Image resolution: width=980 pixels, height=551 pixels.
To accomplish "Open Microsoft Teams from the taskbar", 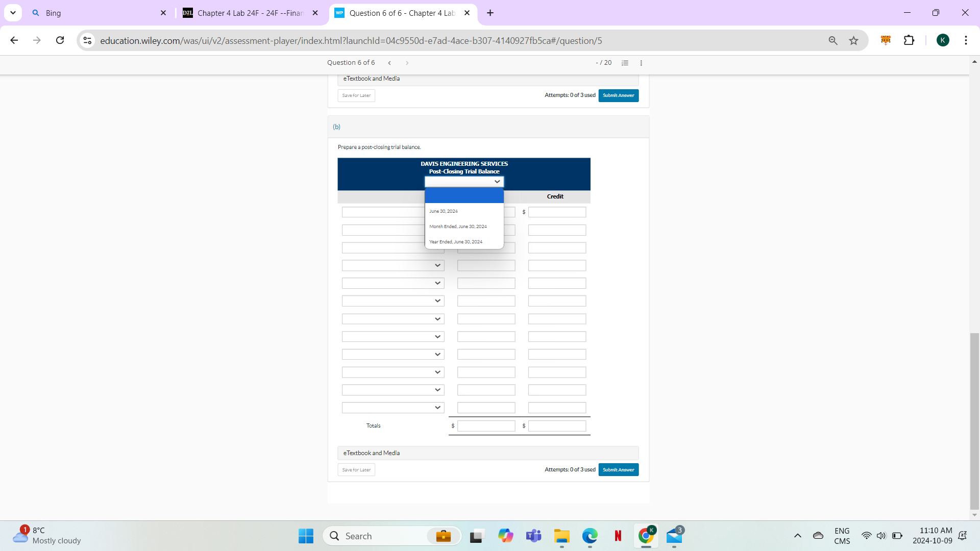I will (533, 536).
